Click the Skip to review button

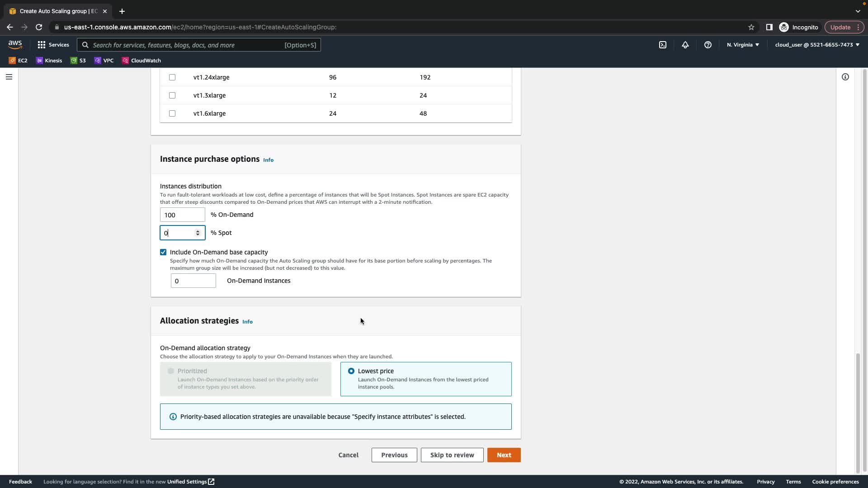[x=452, y=455]
